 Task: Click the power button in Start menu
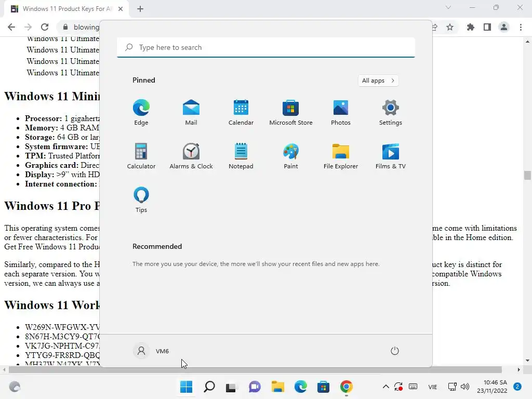[x=395, y=351]
